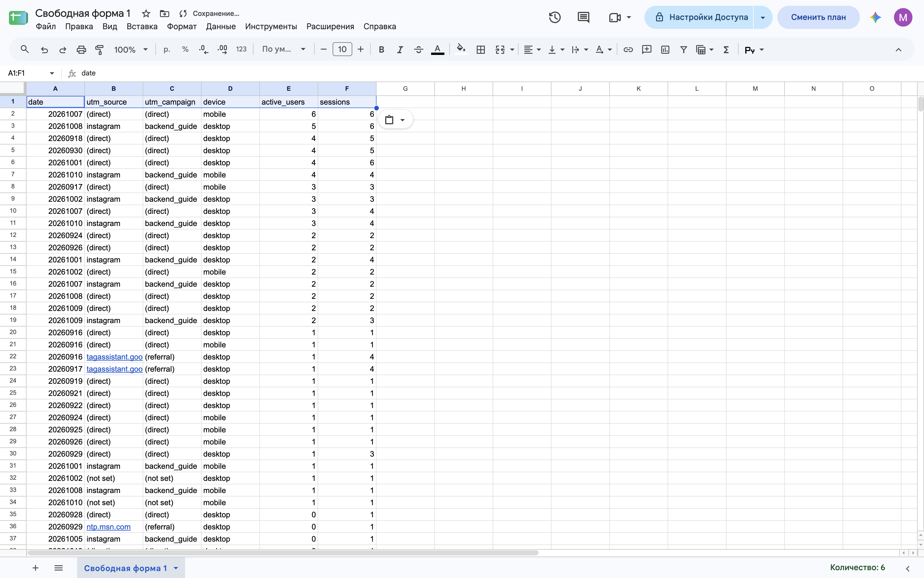Image resolution: width=924 pixels, height=578 pixels.
Task: Open vertical align dropdown
Action: pos(556,49)
